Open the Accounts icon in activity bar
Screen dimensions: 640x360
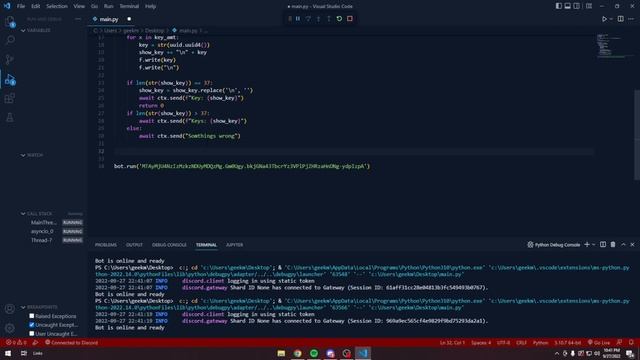(10, 309)
